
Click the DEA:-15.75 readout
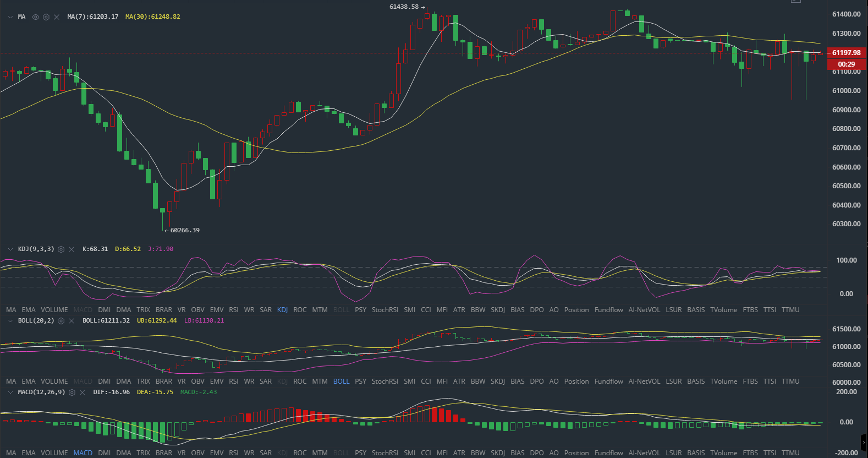(x=155, y=392)
